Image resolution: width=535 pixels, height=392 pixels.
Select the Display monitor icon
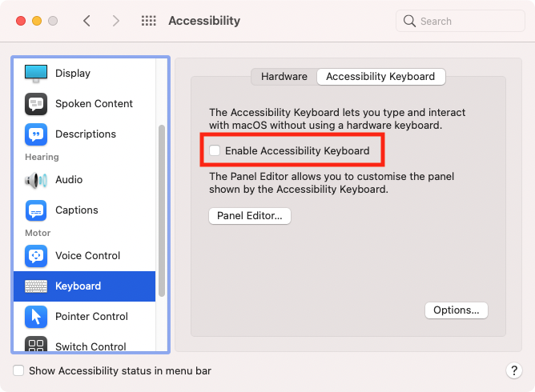(36, 74)
